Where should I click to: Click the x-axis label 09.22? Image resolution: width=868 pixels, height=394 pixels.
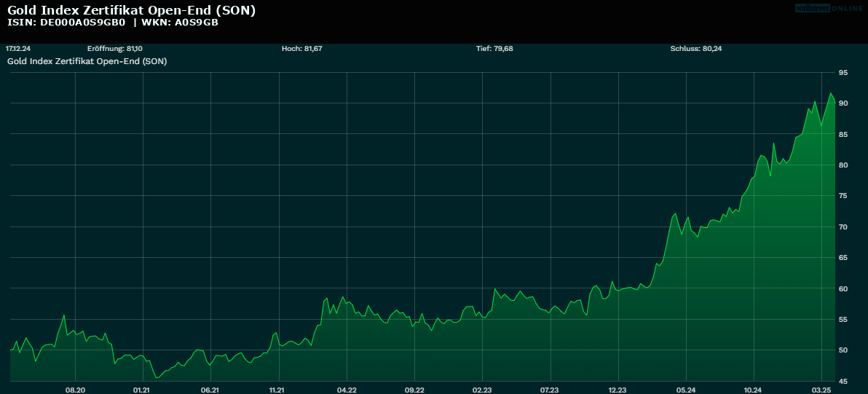coord(414,390)
